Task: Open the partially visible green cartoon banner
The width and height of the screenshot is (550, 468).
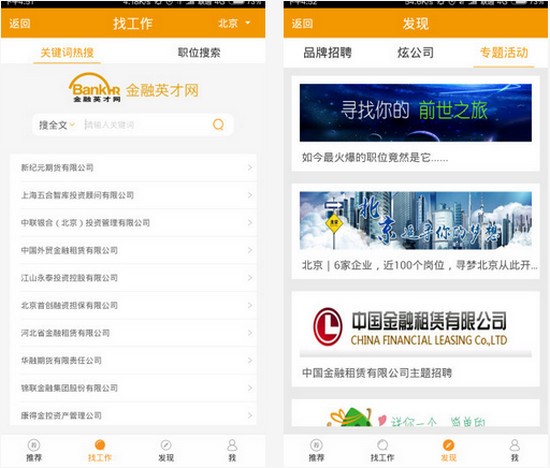Action: pos(416,413)
